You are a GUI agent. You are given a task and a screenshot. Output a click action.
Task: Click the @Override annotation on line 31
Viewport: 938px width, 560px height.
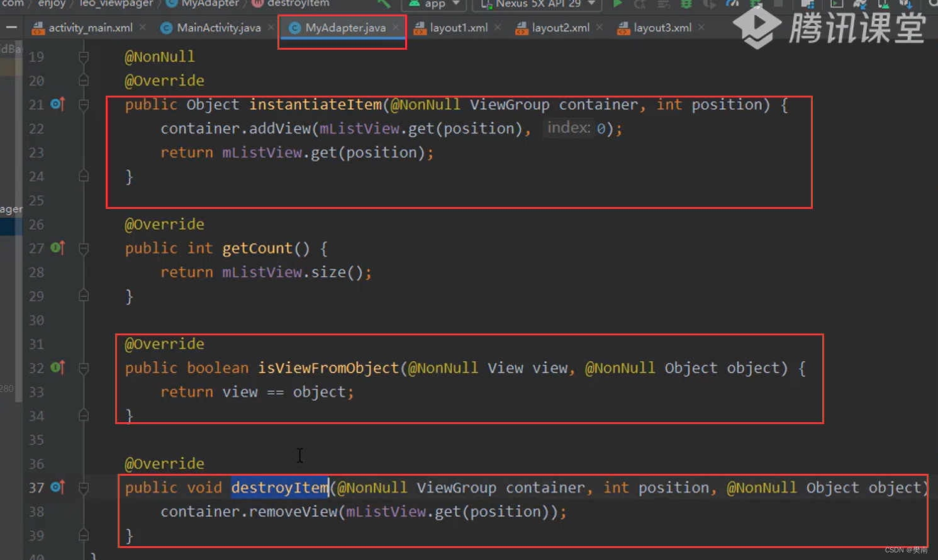pos(164,344)
